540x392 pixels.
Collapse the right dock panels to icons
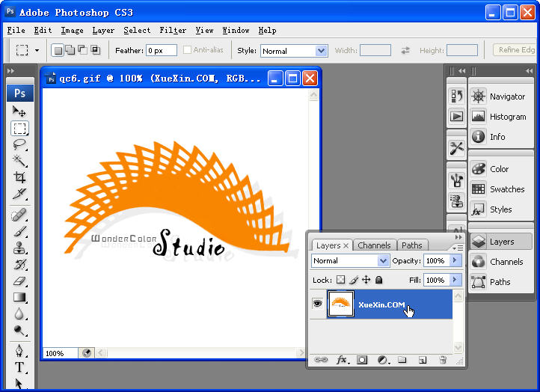pyautogui.click(x=530, y=71)
